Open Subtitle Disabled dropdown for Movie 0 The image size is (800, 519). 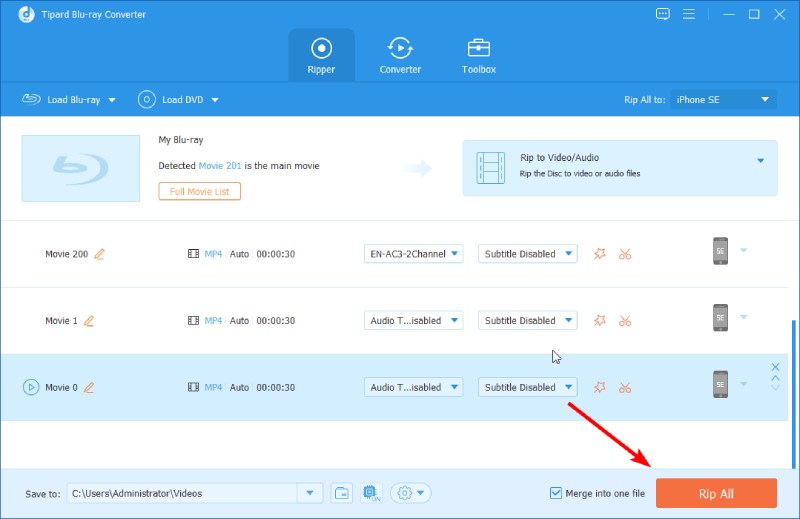(x=528, y=387)
